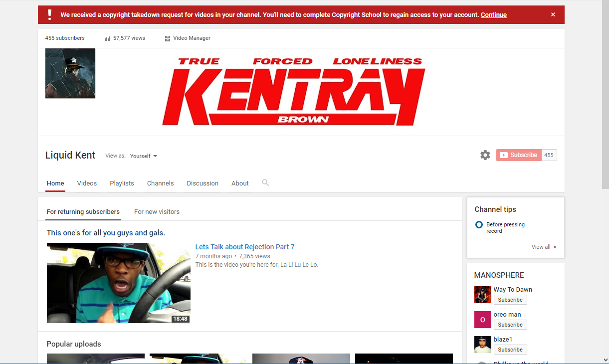
Task: Click Way To Dawn channel avatar
Action: pyautogui.click(x=483, y=295)
